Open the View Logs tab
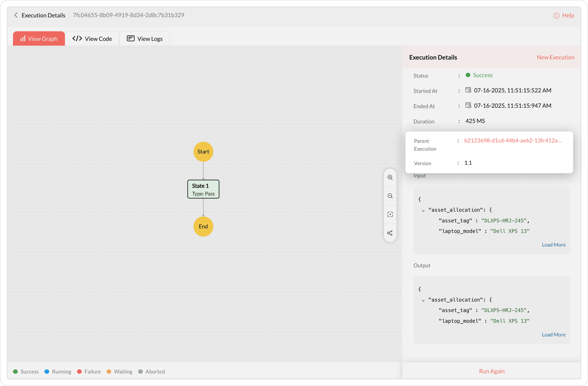The image size is (588, 386). tap(145, 39)
